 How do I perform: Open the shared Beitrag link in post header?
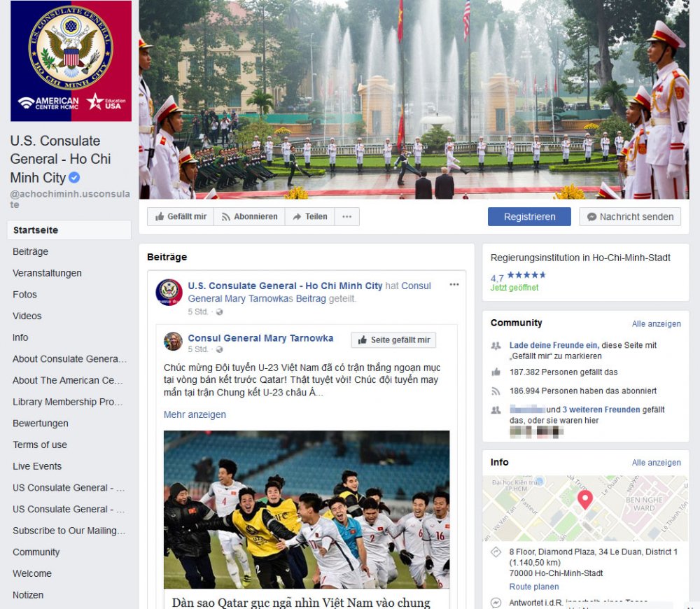(311, 299)
